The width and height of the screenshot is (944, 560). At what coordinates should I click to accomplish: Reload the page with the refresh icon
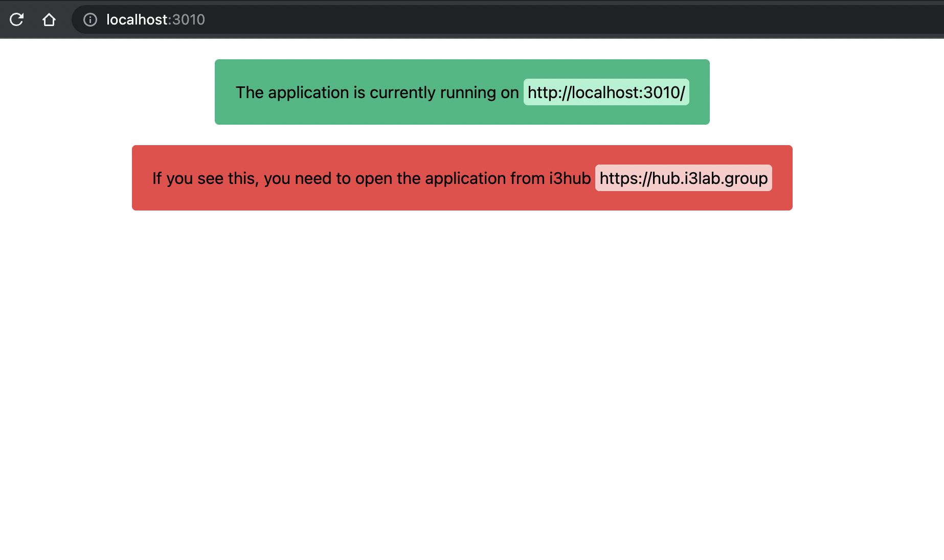click(16, 19)
